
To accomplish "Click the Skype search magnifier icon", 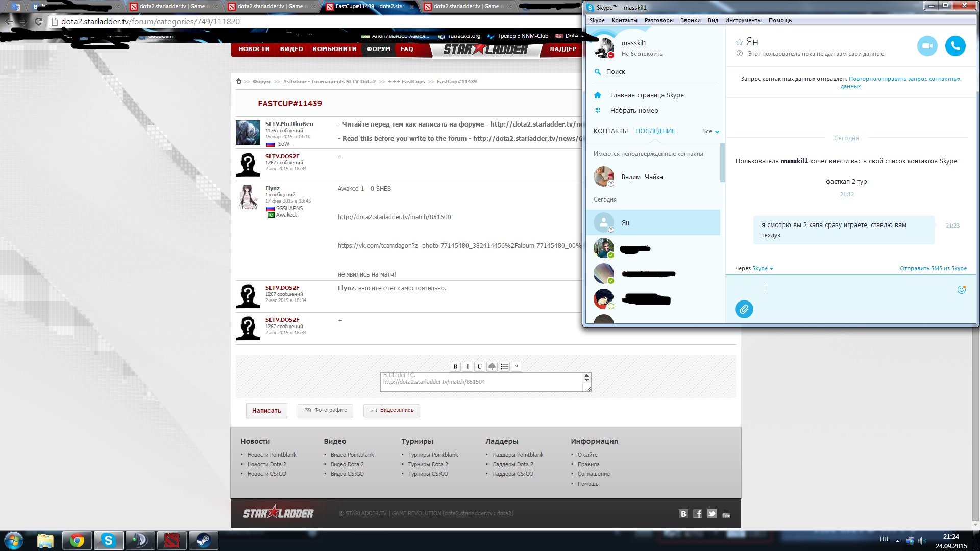I will pos(598,72).
